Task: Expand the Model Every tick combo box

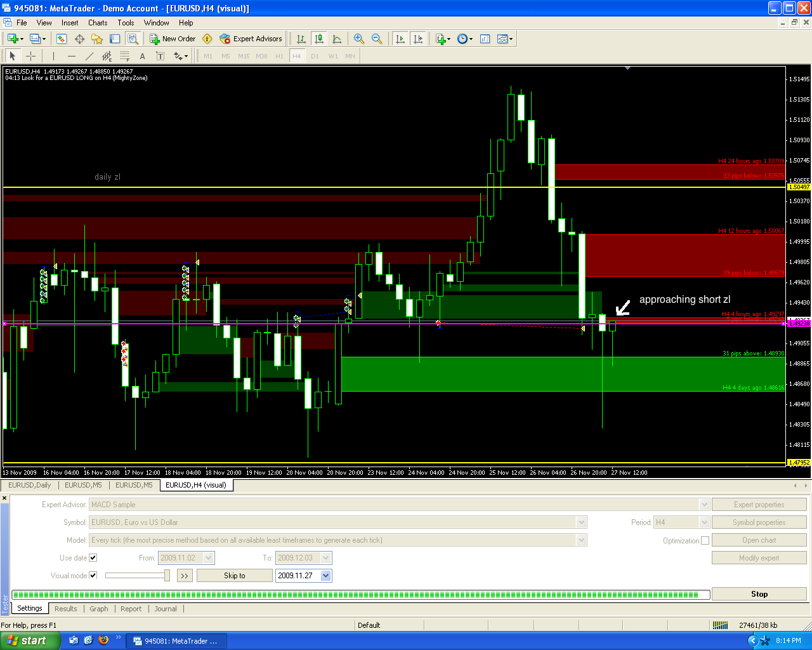Action: pos(582,540)
